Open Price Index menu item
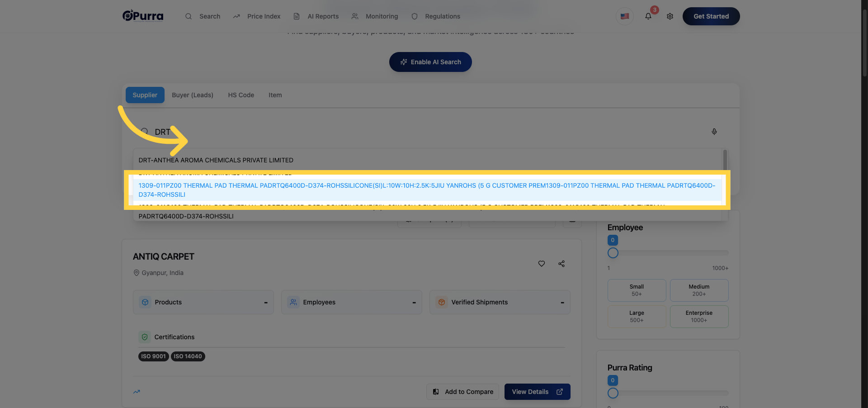The image size is (868, 408). (x=264, y=16)
